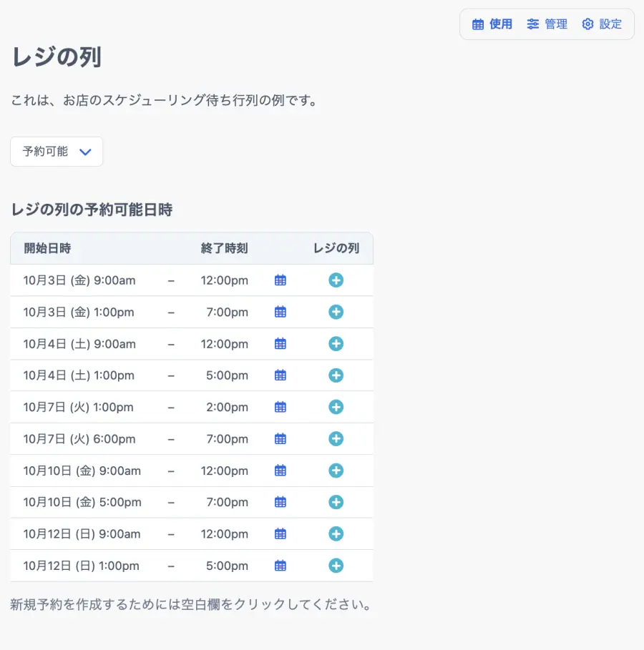Image resolution: width=644 pixels, height=650 pixels.
Task: Open calendar icon for 10月12日 (日) 1:00pm
Action: click(x=280, y=566)
